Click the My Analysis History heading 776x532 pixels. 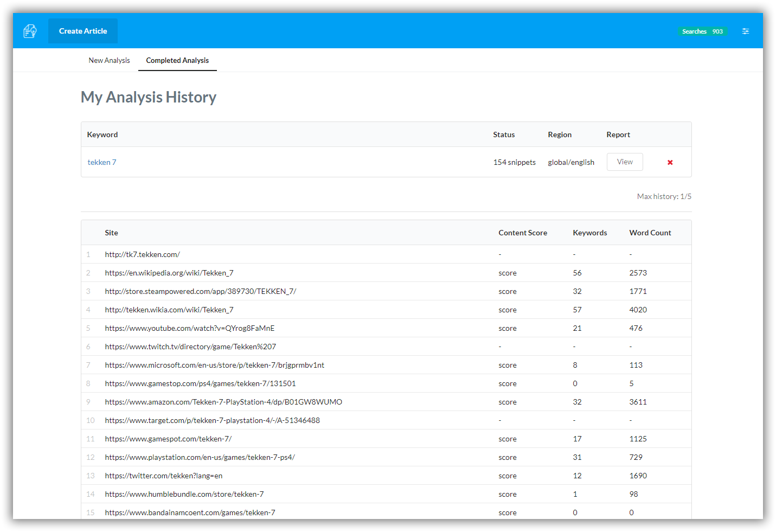pos(149,97)
